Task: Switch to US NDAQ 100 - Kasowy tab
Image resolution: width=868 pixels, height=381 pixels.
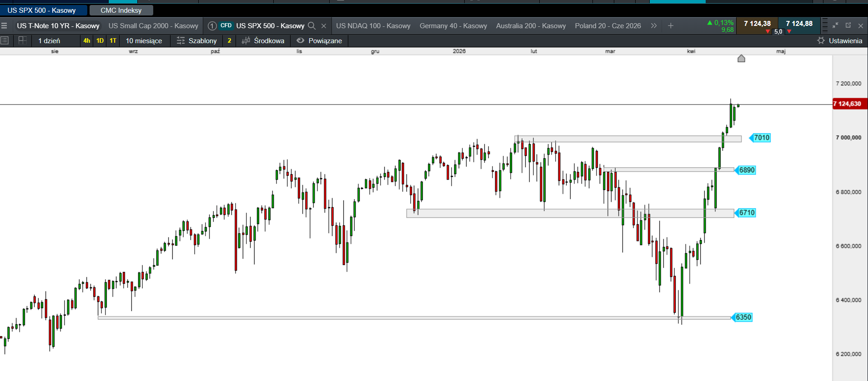Action: click(x=373, y=26)
